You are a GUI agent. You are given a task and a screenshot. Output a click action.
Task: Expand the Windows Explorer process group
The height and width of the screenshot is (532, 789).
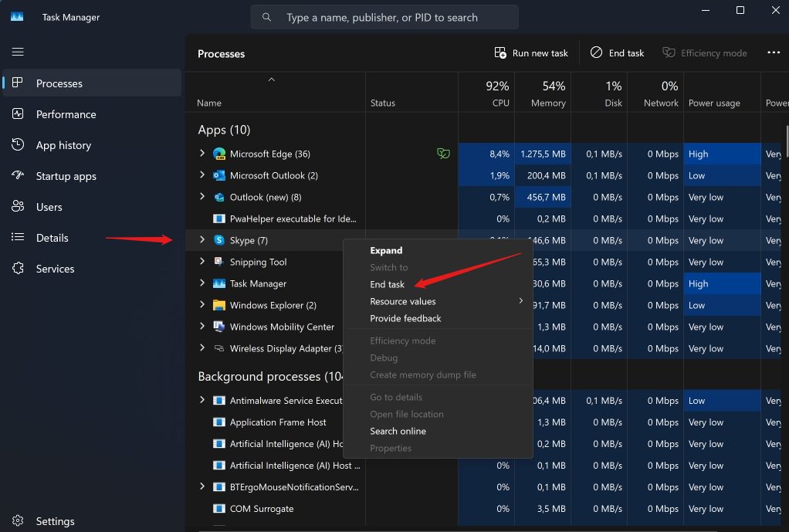[202, 305]
